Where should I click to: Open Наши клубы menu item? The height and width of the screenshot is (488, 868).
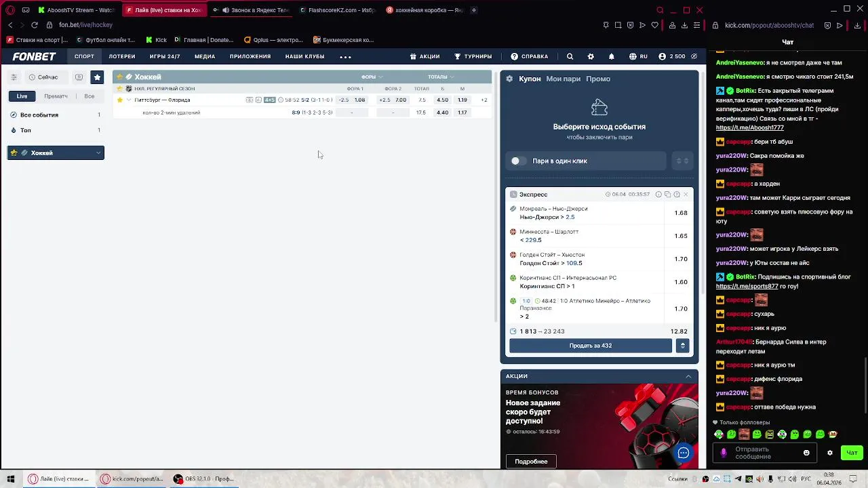click(304, 56)
